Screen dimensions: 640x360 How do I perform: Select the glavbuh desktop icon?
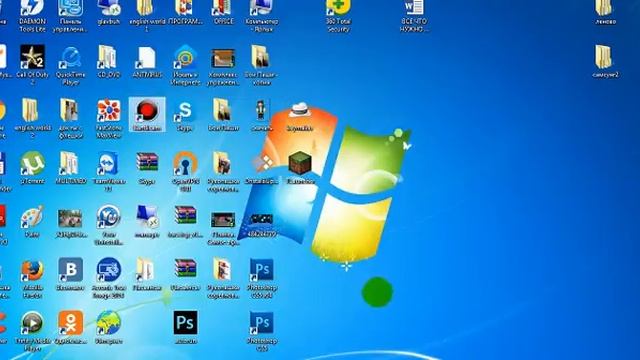coord(109,12)
